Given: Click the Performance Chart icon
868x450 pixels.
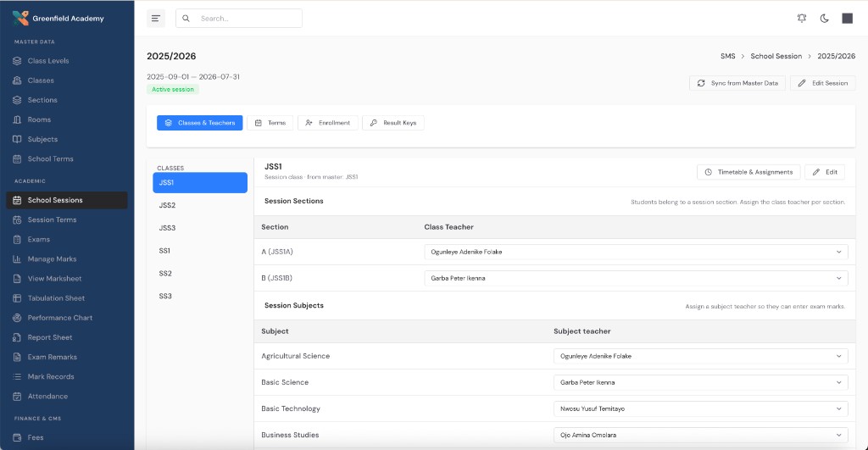Looking at the screenshot, I should click(x=17, y=318).
